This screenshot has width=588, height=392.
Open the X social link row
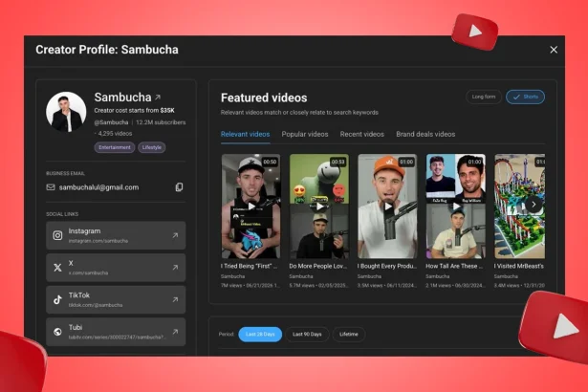pyautogui.click(x=116, y=268)
